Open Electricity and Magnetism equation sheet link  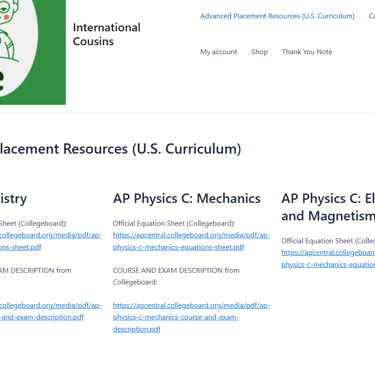(x=328, y=258)
